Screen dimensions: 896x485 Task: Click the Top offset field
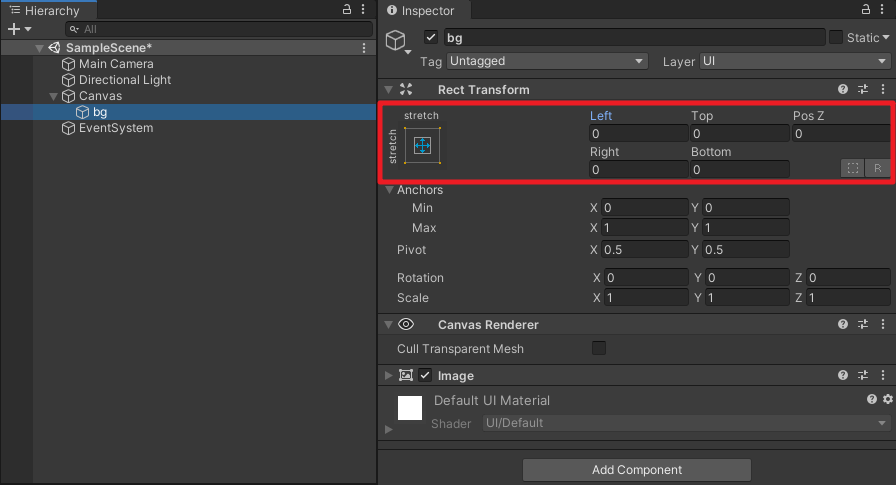click(x=740, y=134)
